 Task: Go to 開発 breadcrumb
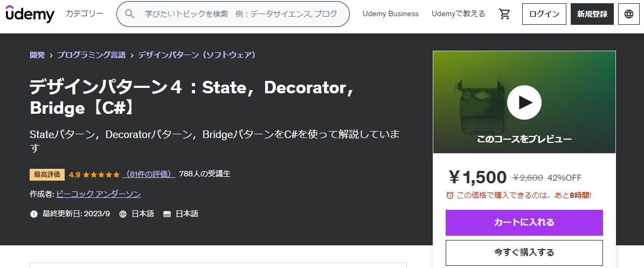[x=37, y=54]
